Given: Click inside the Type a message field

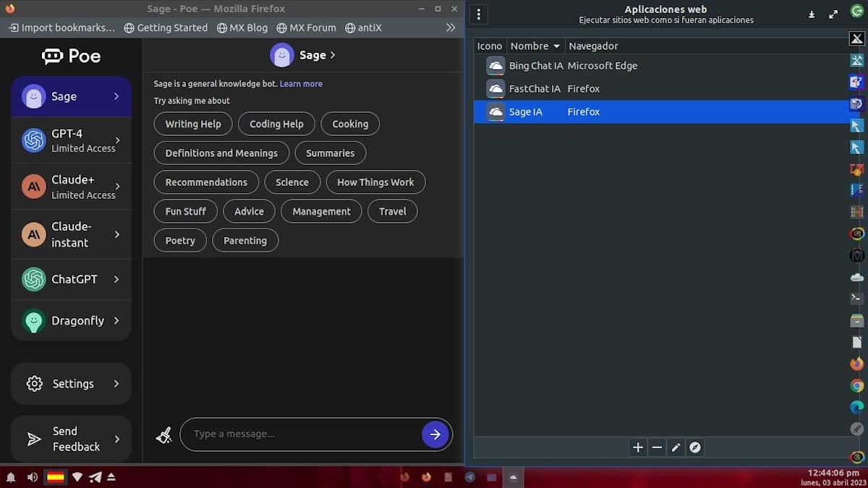Looking at the screenshot, I should [x=289, y=434].
